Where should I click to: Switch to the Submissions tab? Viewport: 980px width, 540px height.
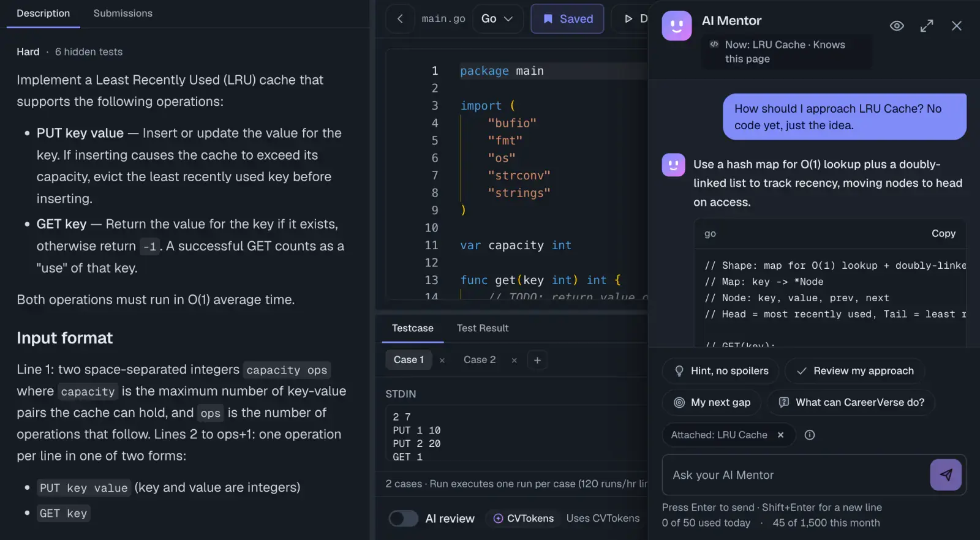pos(123,13)
